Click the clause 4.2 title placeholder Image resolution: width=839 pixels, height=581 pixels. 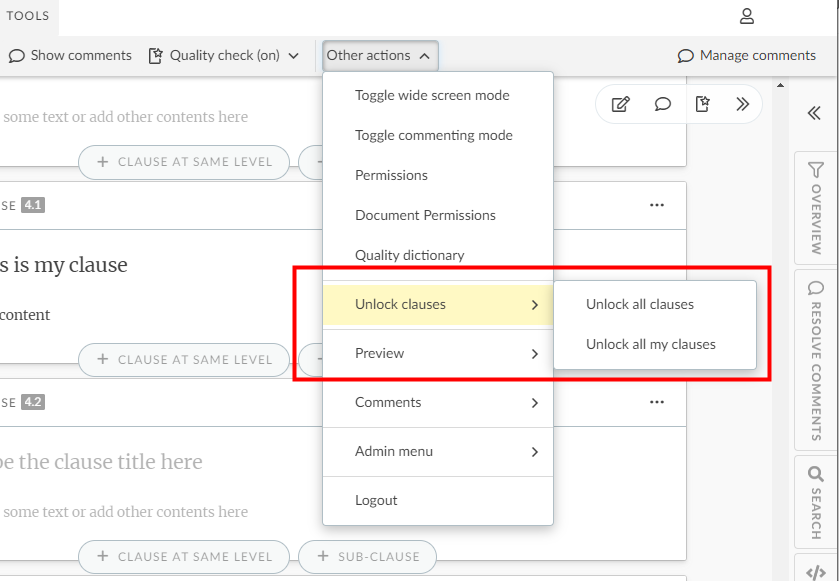pos(101,462)
